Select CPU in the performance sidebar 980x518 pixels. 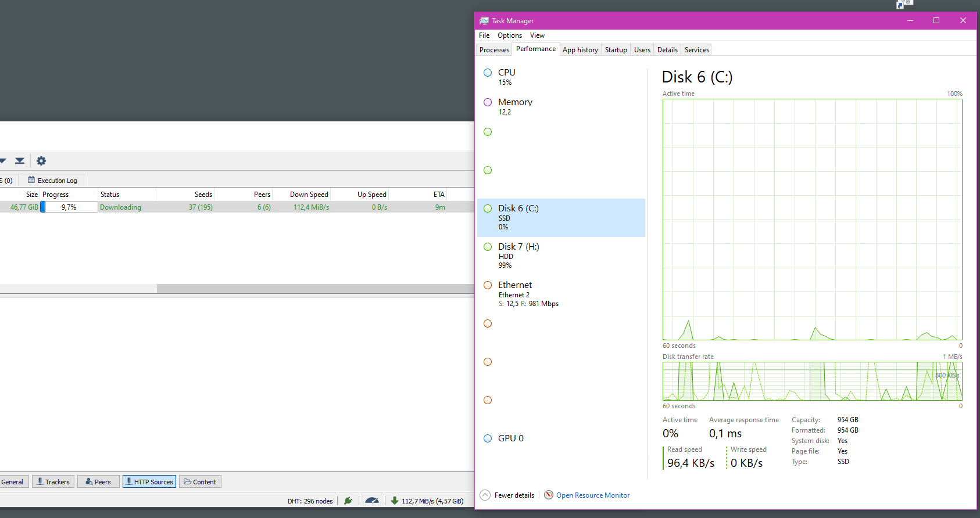(561, 77)
